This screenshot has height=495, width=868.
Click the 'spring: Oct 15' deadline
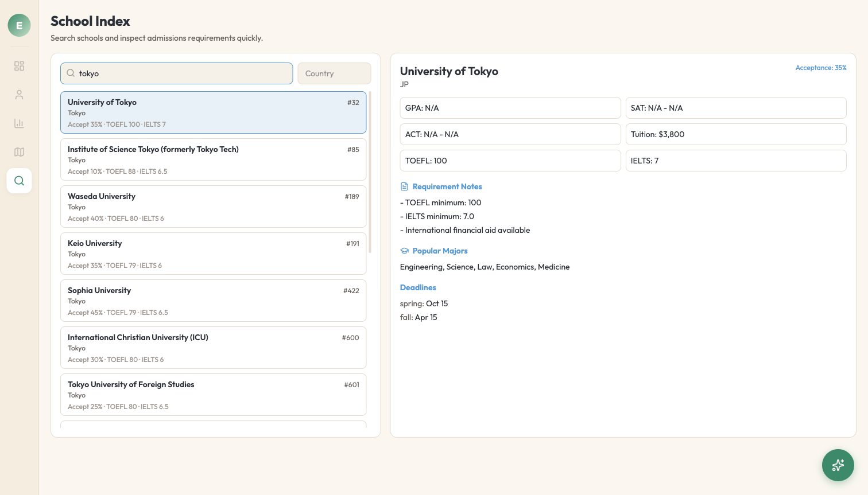tap(424, 303)
